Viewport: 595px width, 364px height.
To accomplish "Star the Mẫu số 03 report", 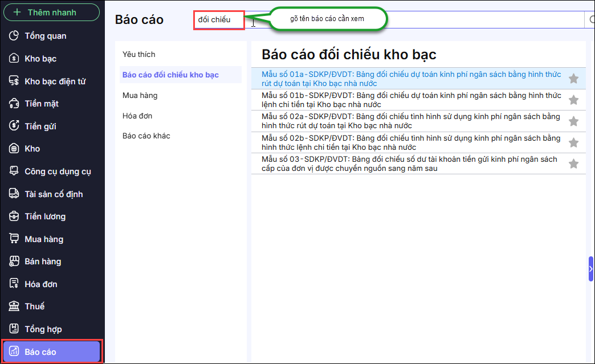I will pyautogui.click(x=573, y=163).
